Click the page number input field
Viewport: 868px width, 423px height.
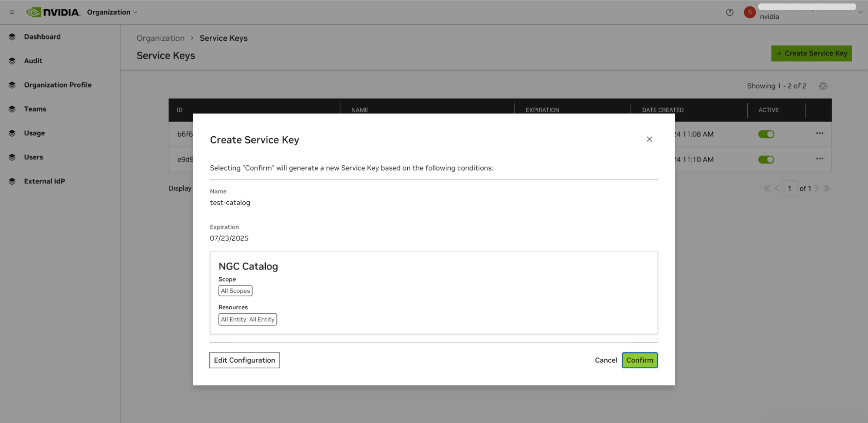click(x=789, y=188)
